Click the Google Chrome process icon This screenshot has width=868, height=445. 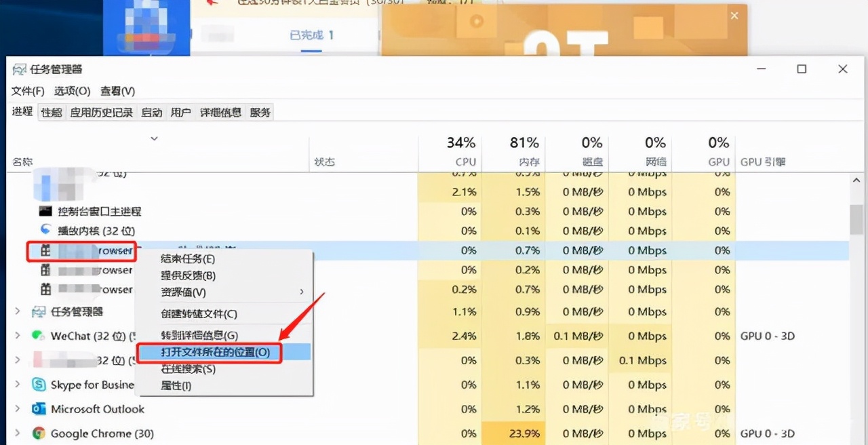(39, 433)
